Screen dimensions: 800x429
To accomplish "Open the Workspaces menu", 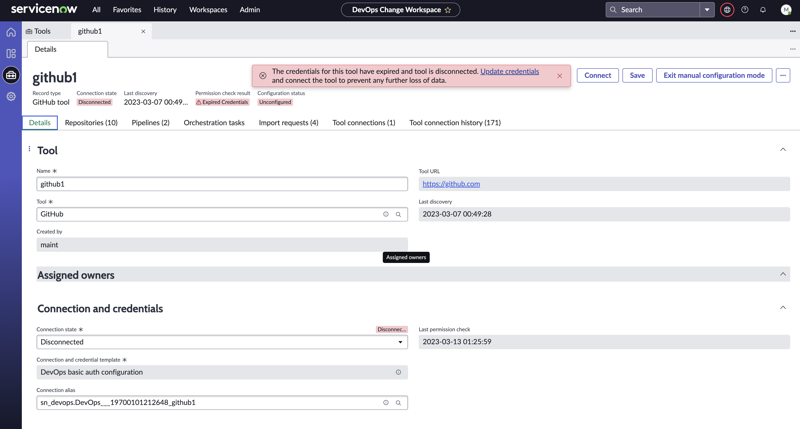I will point(208,10).
